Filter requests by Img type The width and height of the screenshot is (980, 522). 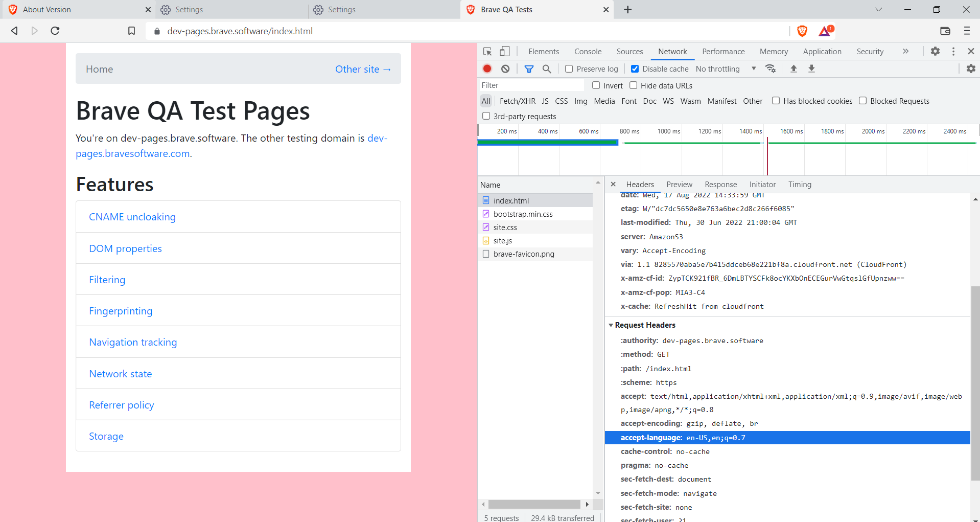tap(580, 101)
